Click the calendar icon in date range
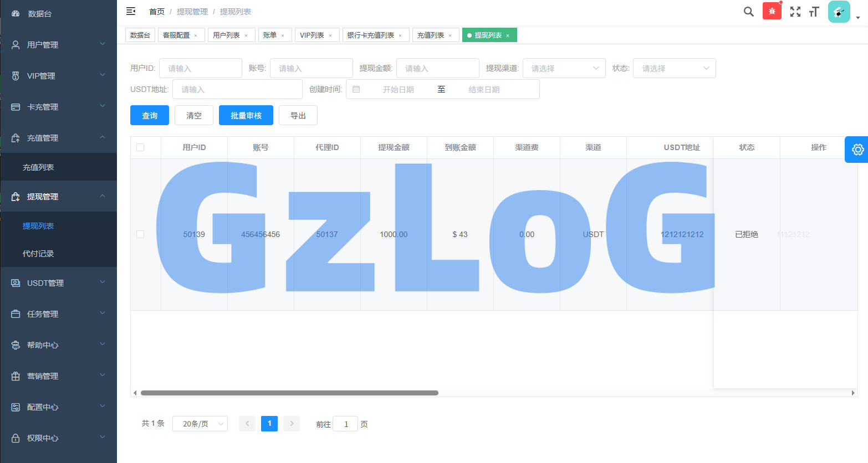The image size is (868, 463). pyautogui.click(x=356, y=89)
